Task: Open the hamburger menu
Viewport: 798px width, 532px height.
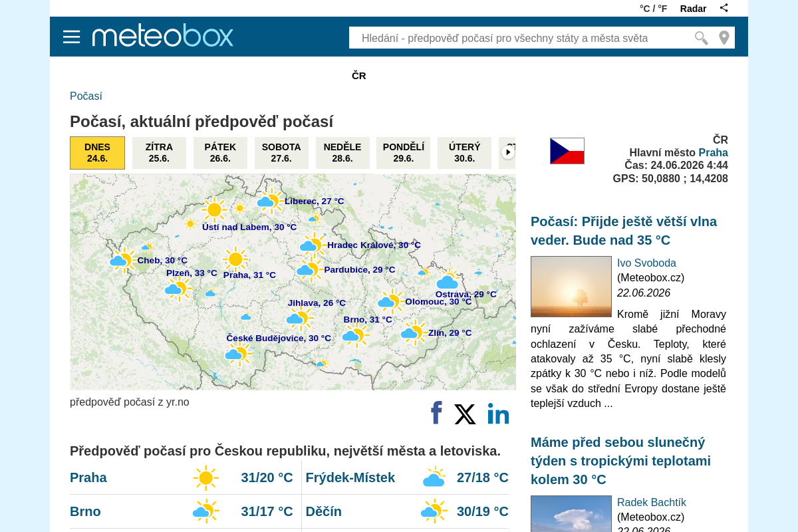Action: [71, 37]
